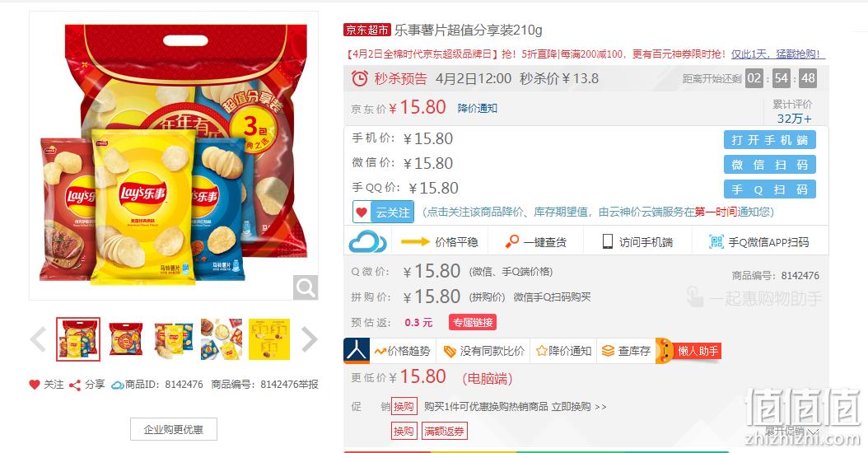Viewport: 868px width, 453px height.
Task: Click the heart 关注 icon below thumbnails
Action: 35,385
